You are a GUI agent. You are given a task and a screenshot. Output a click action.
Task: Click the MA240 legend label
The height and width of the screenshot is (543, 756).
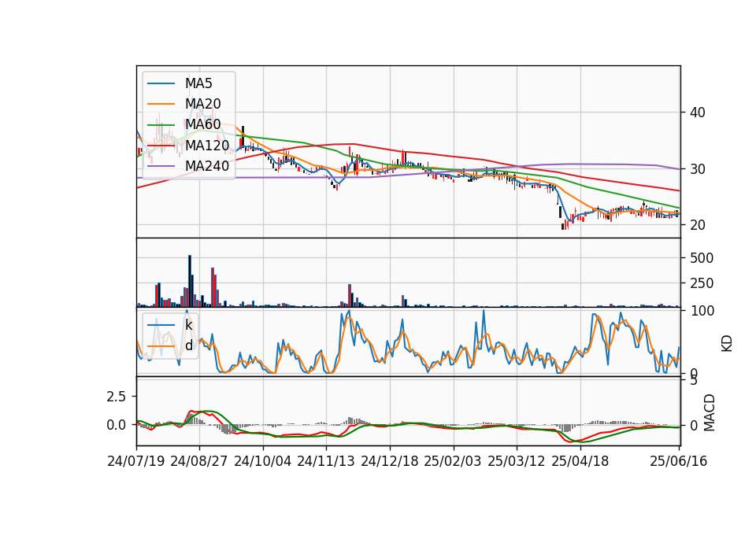point(207,166)
